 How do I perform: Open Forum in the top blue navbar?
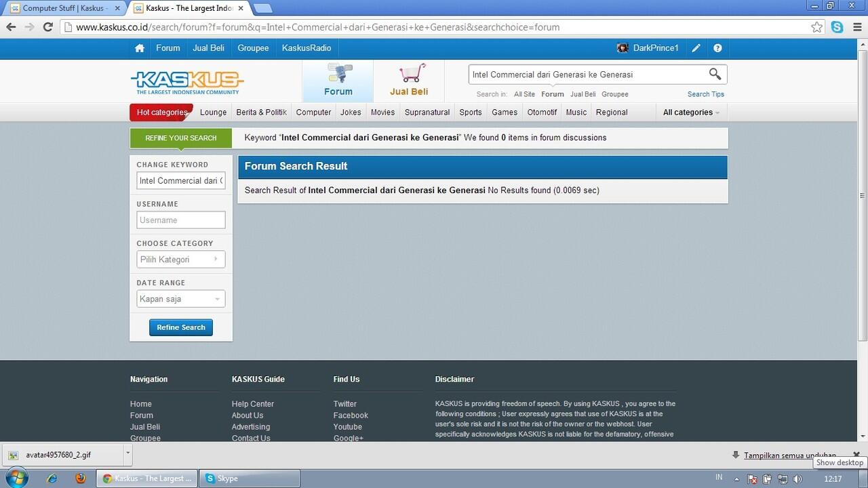click(x=168, y=48)
